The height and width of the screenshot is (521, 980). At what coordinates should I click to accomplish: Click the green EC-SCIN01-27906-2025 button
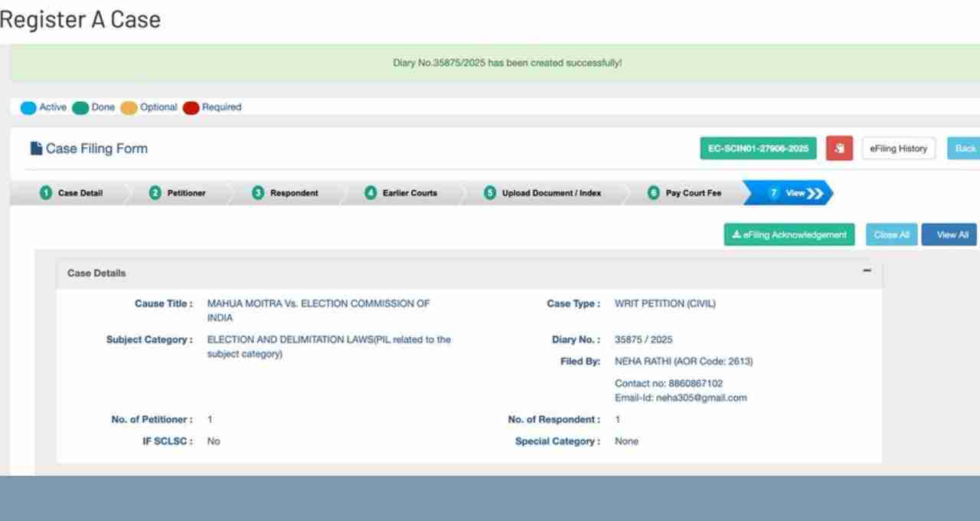click(x=758, y=149)
